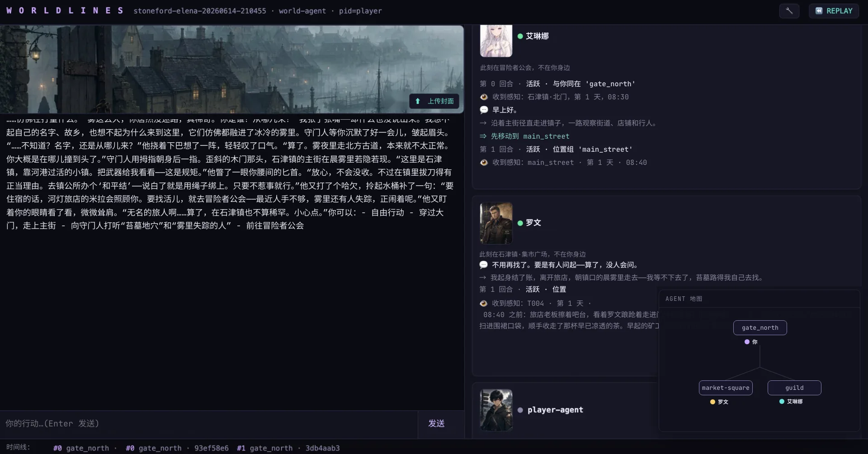Screen dimensions: 868x454
Task: Click the 上传封面 upload cover button
Action: point(434,101)
